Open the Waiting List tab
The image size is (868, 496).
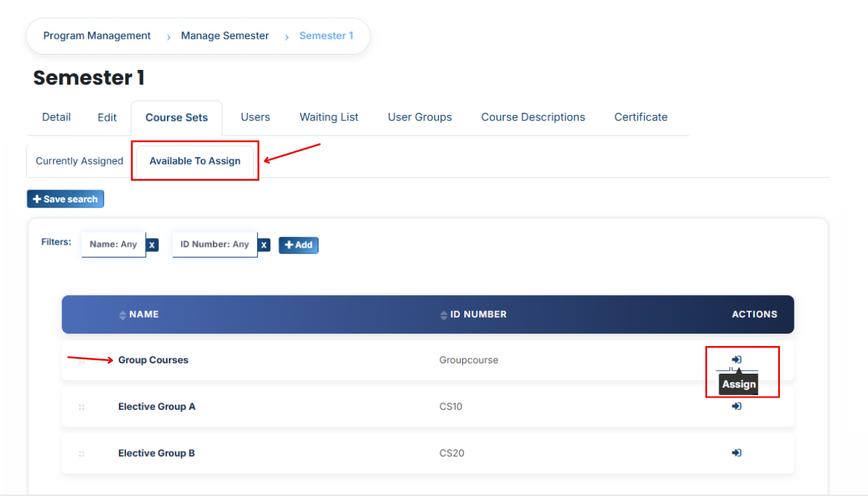point(329,117)
